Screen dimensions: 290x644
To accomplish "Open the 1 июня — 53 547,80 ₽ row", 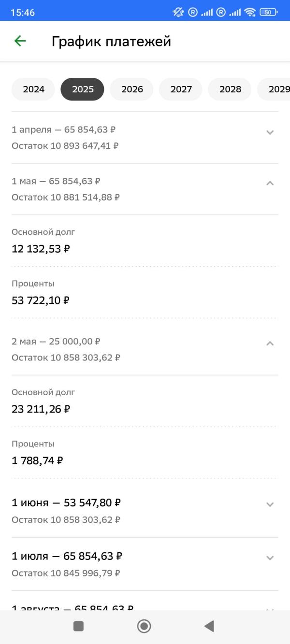I will coord(145,511).
